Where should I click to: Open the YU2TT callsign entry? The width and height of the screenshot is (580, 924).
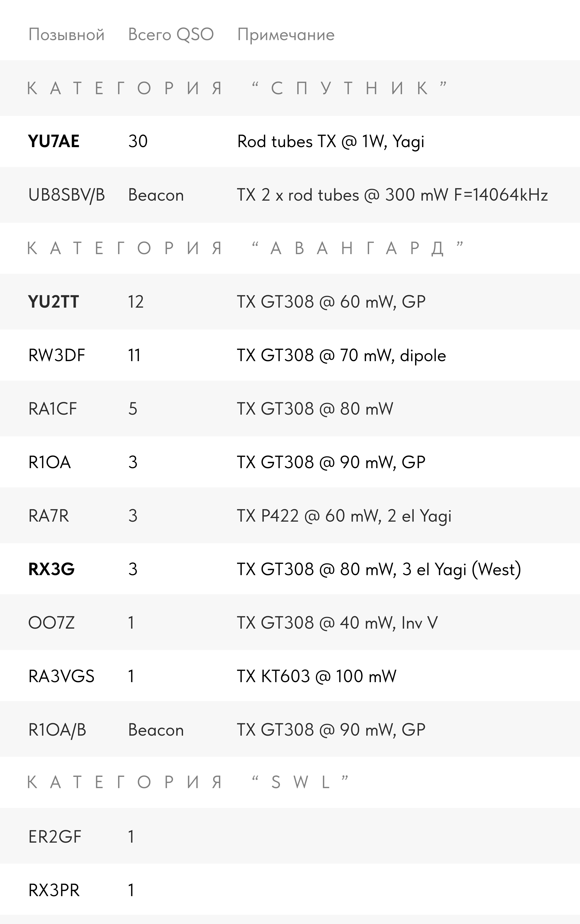tap(53, 301)
